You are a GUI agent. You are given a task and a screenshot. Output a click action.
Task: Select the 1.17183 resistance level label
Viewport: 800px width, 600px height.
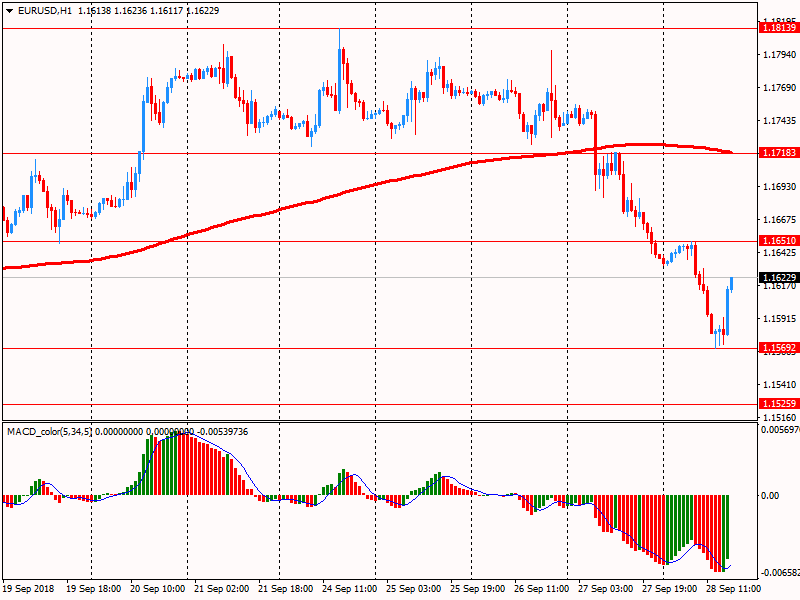[x=778, y=153]
